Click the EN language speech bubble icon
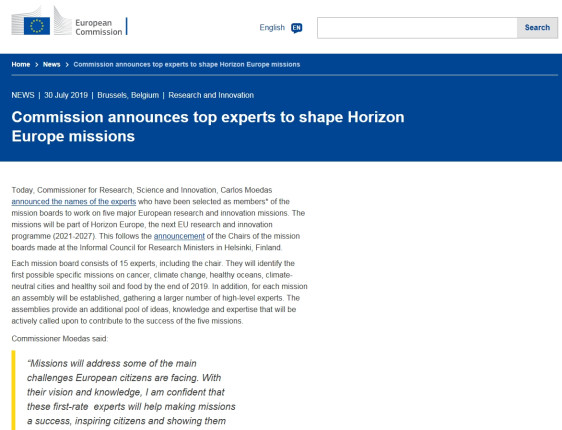 click(x=296, y=28)
